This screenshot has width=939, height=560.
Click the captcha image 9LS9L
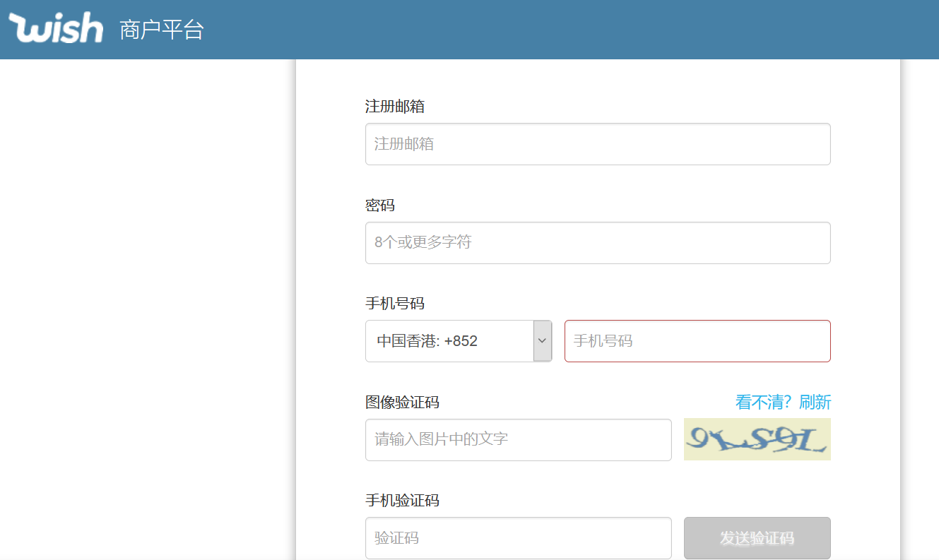click(757, 439)
